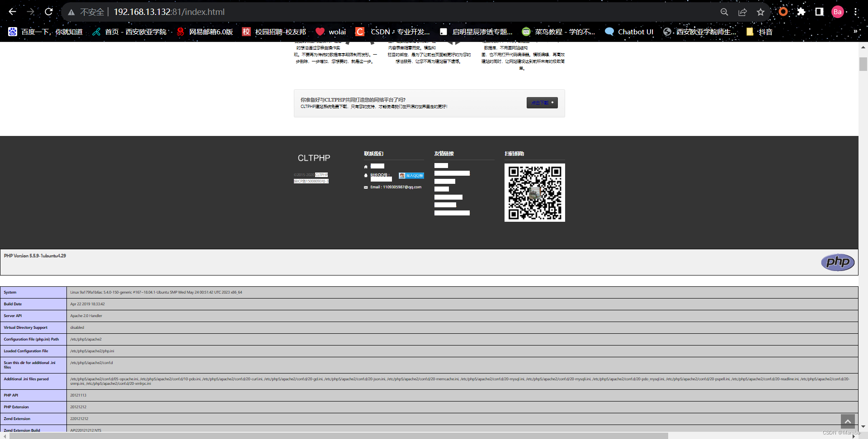Open the CSDN bookmark
This screenshot has height=439, width=868.
tap(392, 32)
